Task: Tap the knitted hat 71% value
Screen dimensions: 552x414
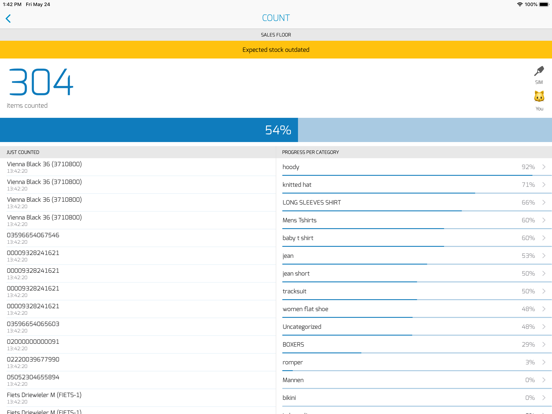Action: 528,184
